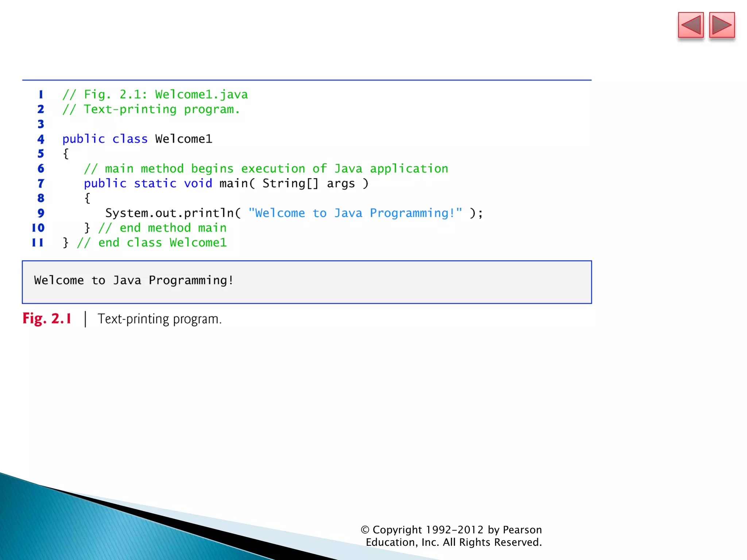Click the 'main method begins execution' comment

266,169
